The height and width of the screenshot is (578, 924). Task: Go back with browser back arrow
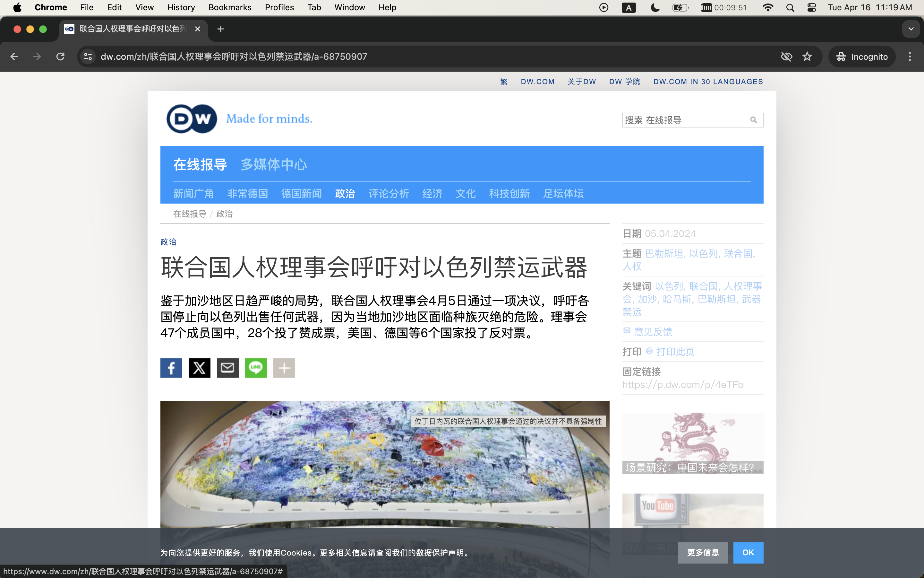(14, 57)
